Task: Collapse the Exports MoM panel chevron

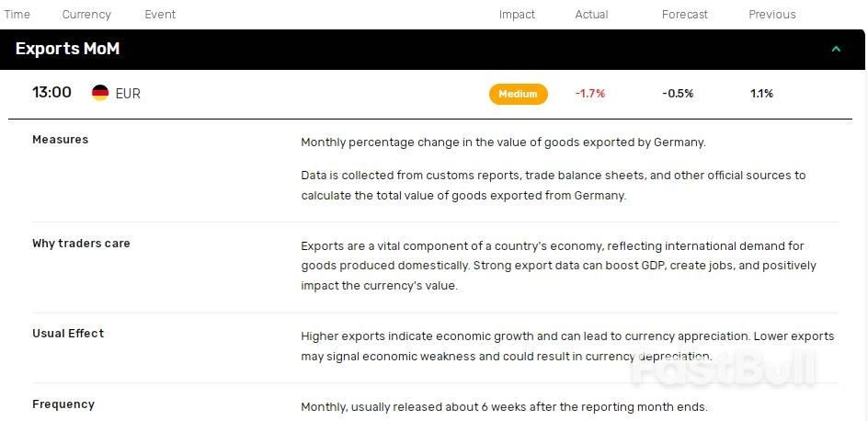Action: click(836, 50)
